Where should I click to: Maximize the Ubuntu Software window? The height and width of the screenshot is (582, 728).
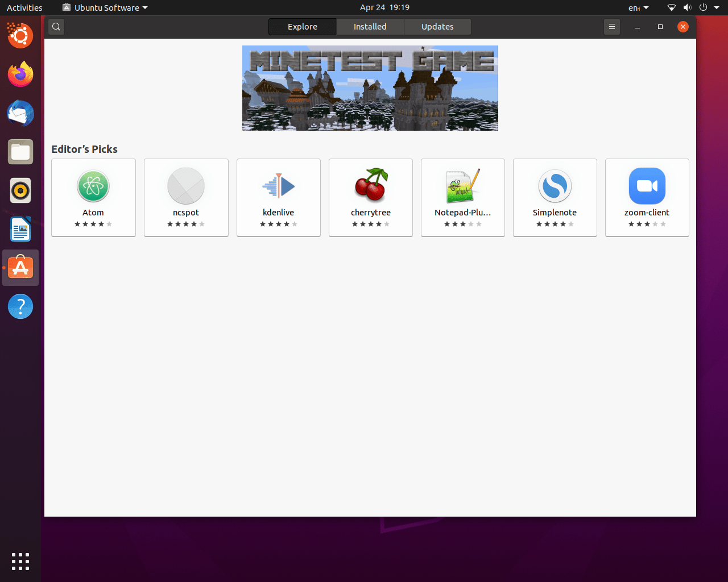(x=660, y=27)
